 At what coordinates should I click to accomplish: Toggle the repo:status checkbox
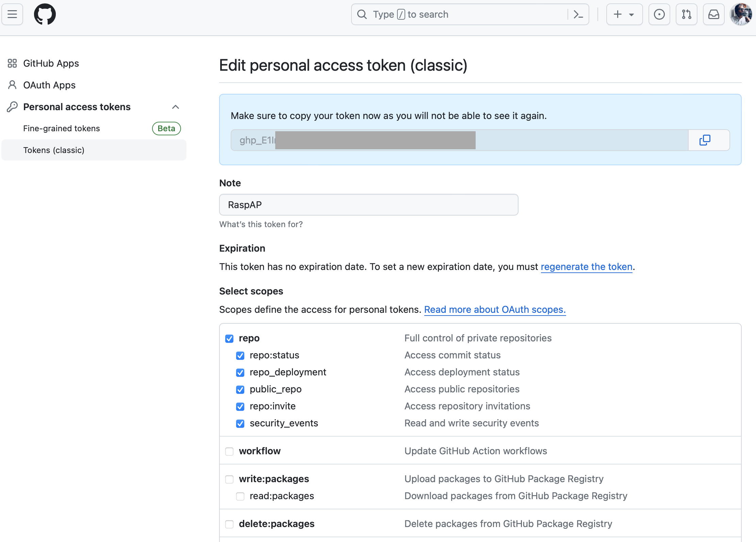coord(240,356)
